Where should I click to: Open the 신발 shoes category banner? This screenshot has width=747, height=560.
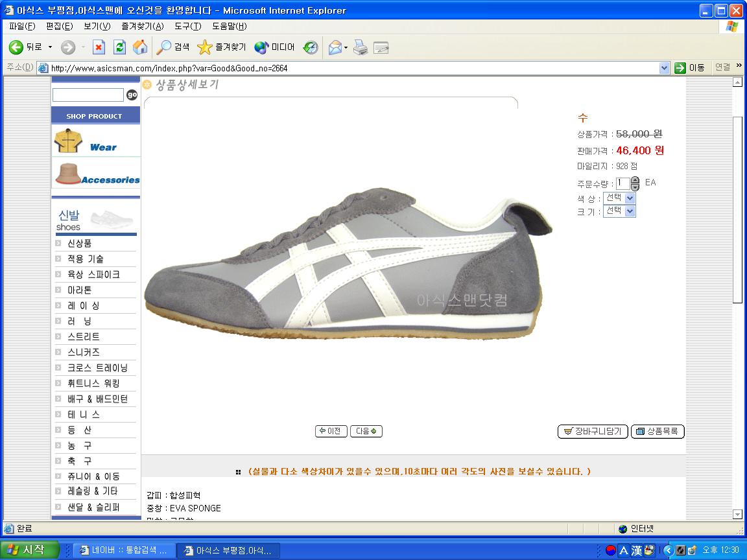(x=96, y=220)
